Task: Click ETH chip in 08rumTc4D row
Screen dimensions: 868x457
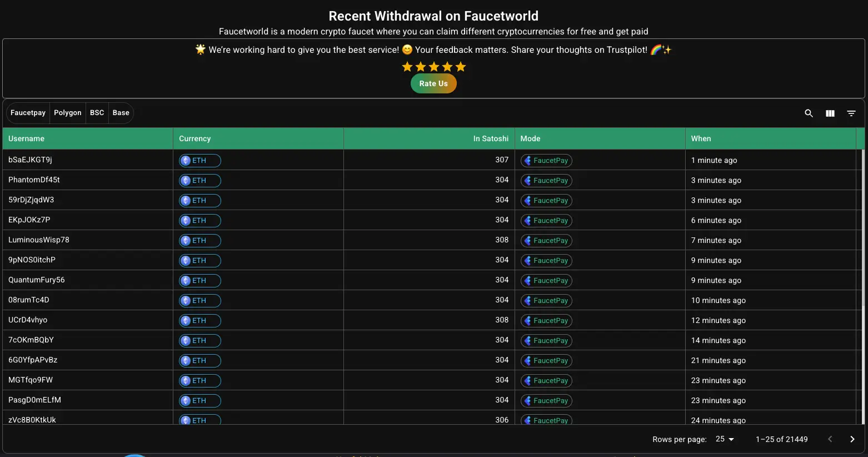Action: (x=200, y=301)
